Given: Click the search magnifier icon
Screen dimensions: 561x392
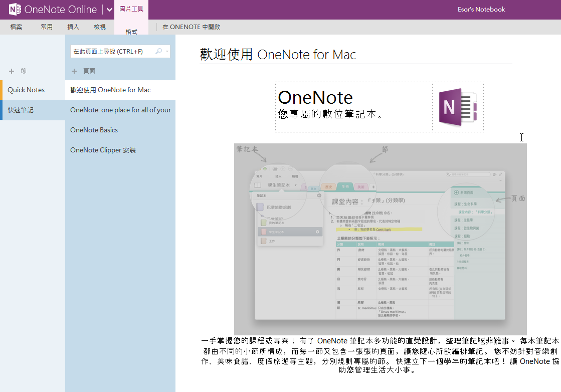Looking at the screenshot, I should click(158, 51).
